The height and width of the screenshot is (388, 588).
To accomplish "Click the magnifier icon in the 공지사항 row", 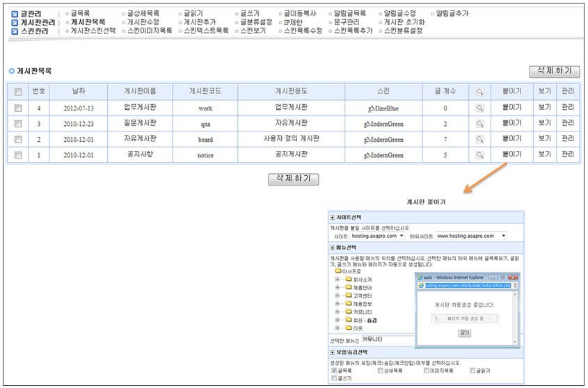I will click(x=479, y=154).
